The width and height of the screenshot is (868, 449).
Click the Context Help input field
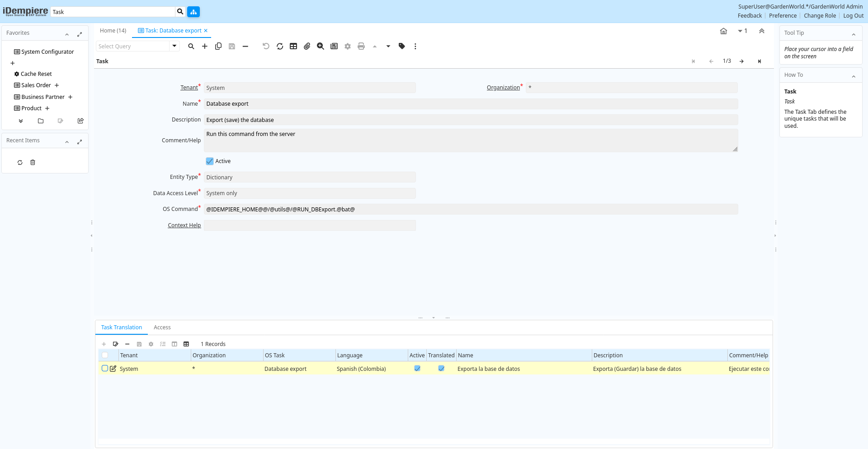(x=310, y=225)
